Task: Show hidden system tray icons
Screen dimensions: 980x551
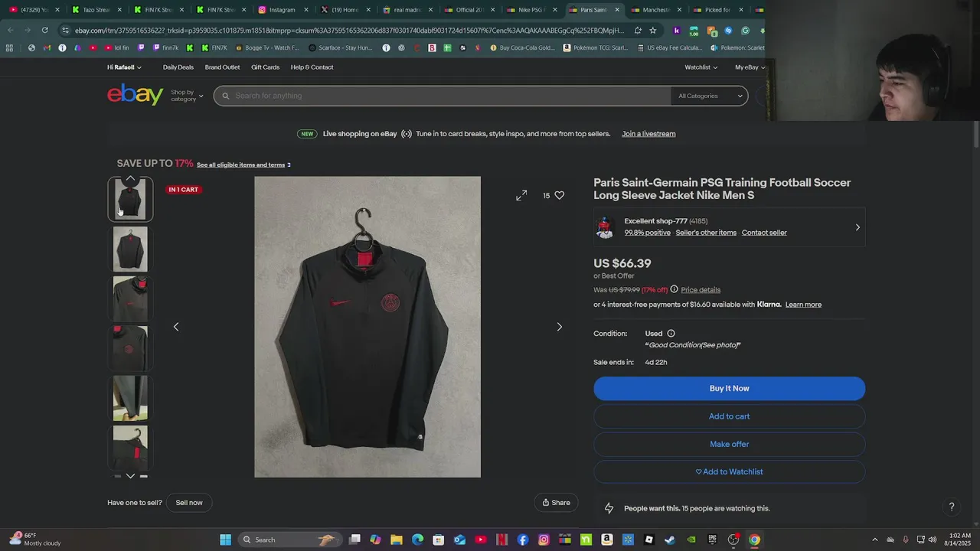Action: 875,540
